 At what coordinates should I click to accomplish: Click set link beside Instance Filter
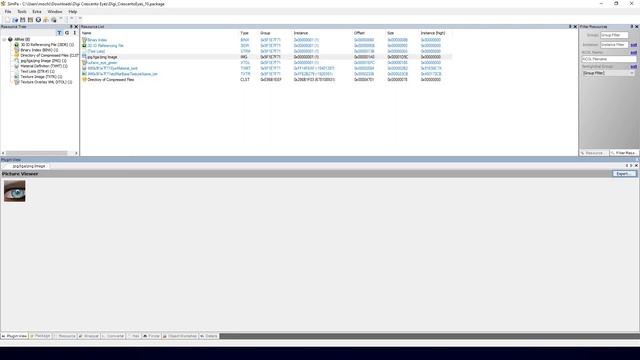click(x=633, y=45)
